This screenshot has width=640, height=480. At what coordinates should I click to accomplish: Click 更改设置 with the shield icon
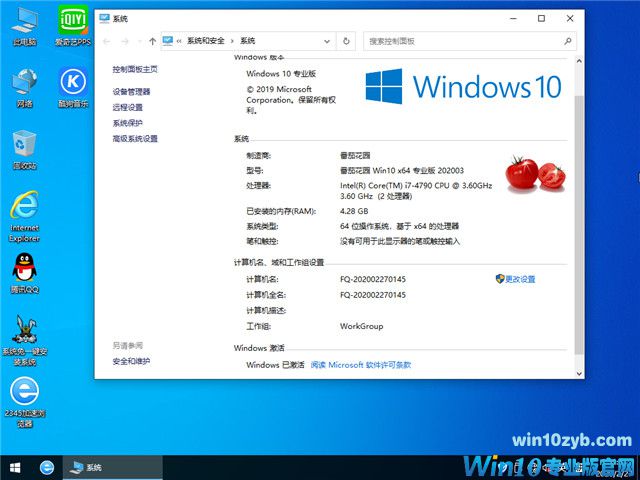pyautogui.click(x=516, y=279)
